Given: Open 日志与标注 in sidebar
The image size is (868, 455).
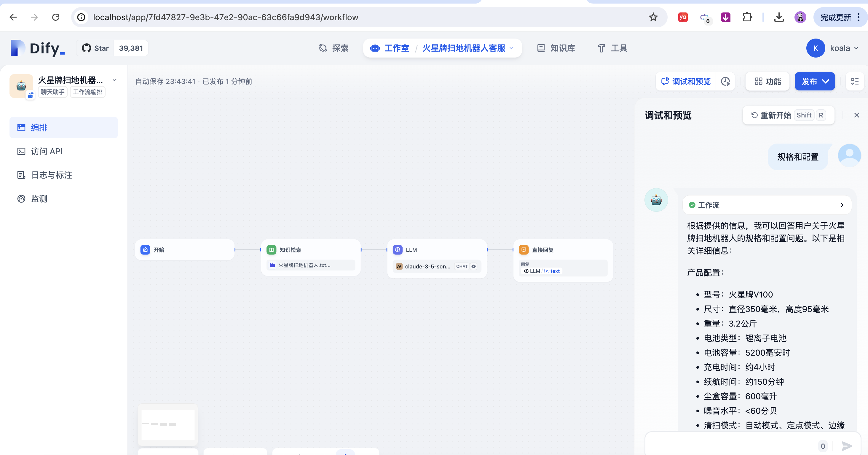Looking at the screenshot, I should tap(52, 175).
